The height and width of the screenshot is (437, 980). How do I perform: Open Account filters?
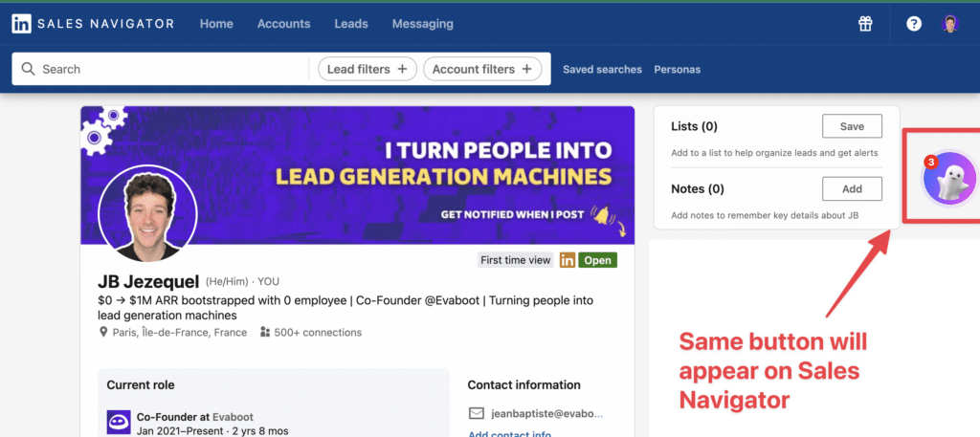[x=482, y=69]
